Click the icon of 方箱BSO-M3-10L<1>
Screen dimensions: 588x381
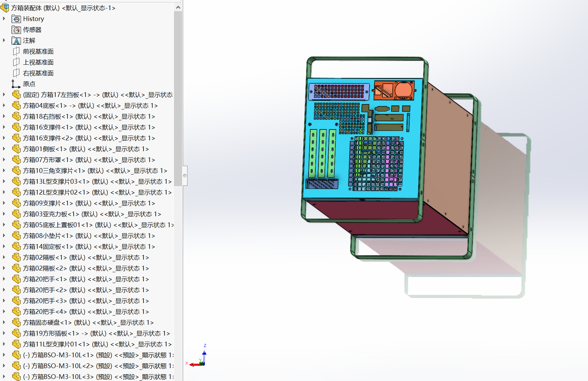click(16, 355)
